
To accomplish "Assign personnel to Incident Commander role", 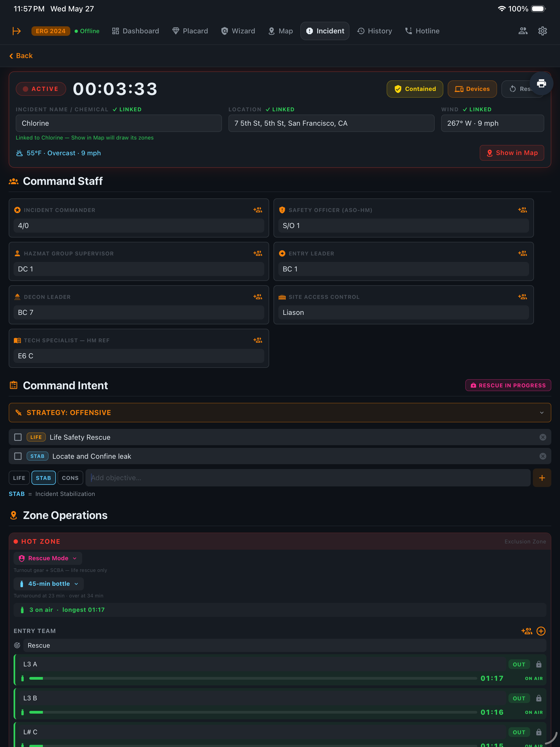I will [x=257, y=210].
